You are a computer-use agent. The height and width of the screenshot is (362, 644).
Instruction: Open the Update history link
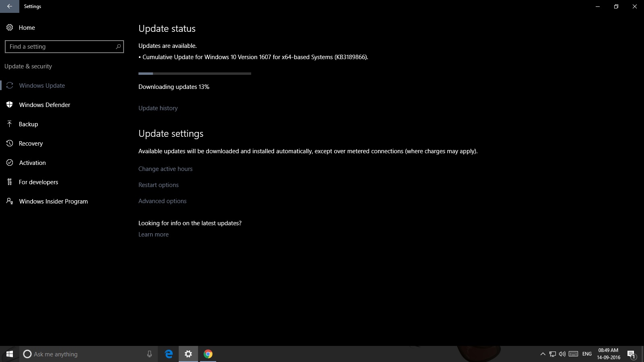point(158,108)
